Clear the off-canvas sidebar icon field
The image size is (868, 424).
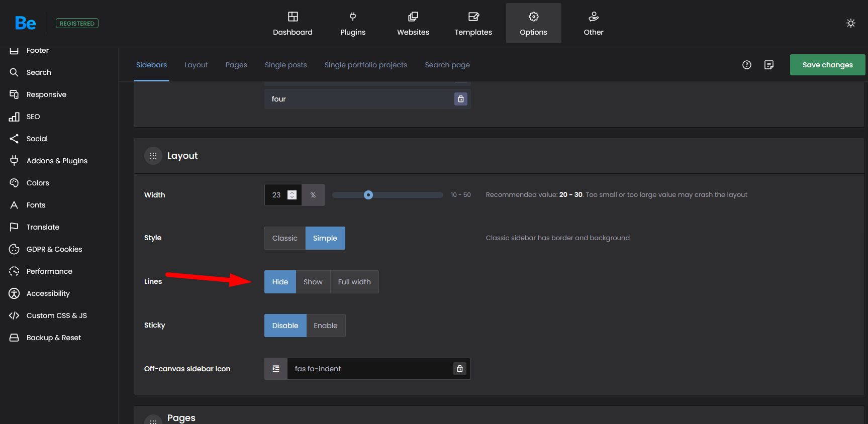click(x=460, y=369)
